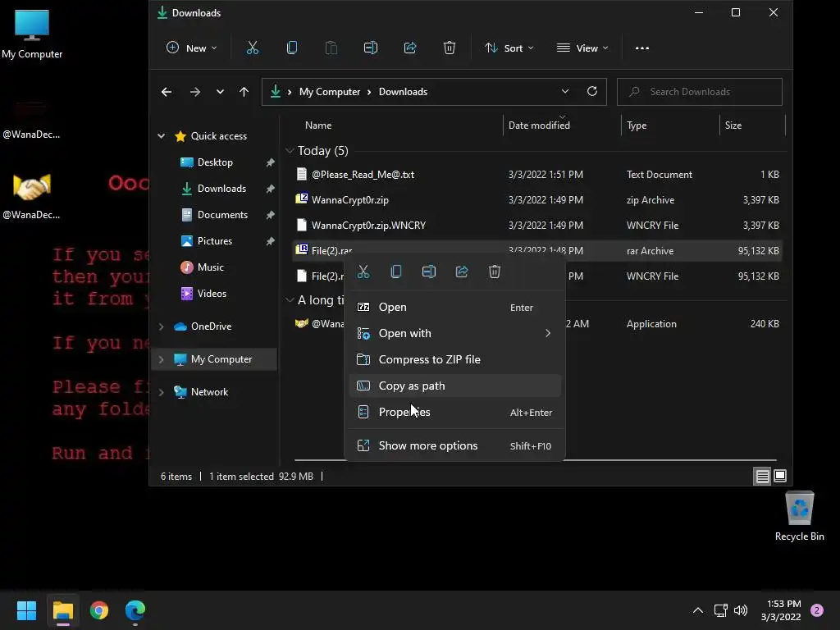Click taskbar clock showing 1:53 PM
This screenshot has height=630, width=840.
781,610
